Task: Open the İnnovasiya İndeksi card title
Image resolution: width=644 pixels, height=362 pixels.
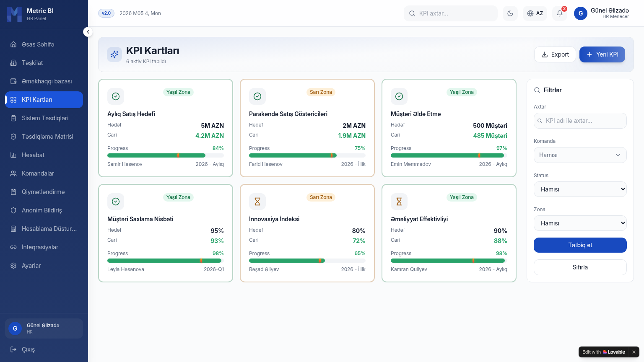Action: click(x=274, y=219)
